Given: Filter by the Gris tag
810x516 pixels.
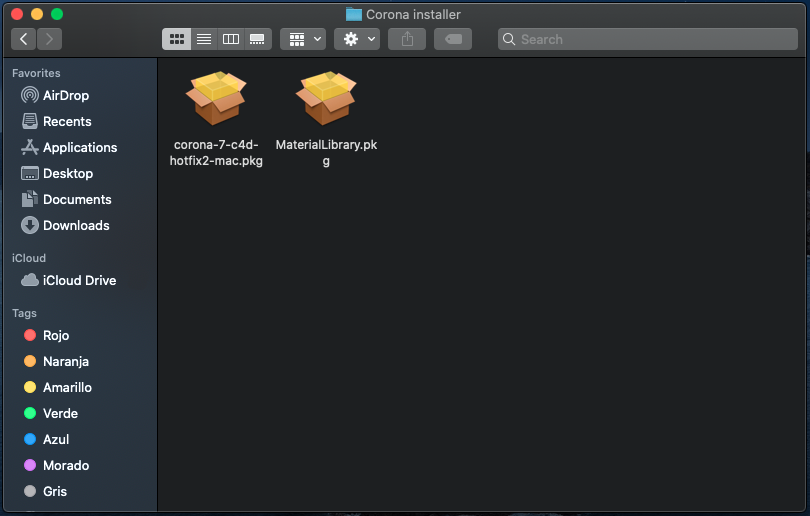Looking at the screenshot, I should [80, 491].
